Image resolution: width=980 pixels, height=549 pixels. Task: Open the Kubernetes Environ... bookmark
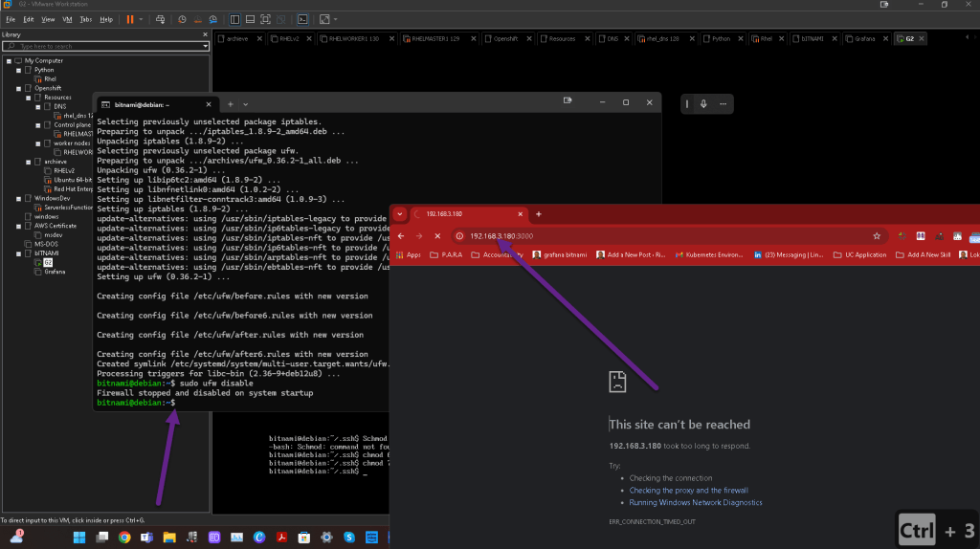tap(709, 254)
